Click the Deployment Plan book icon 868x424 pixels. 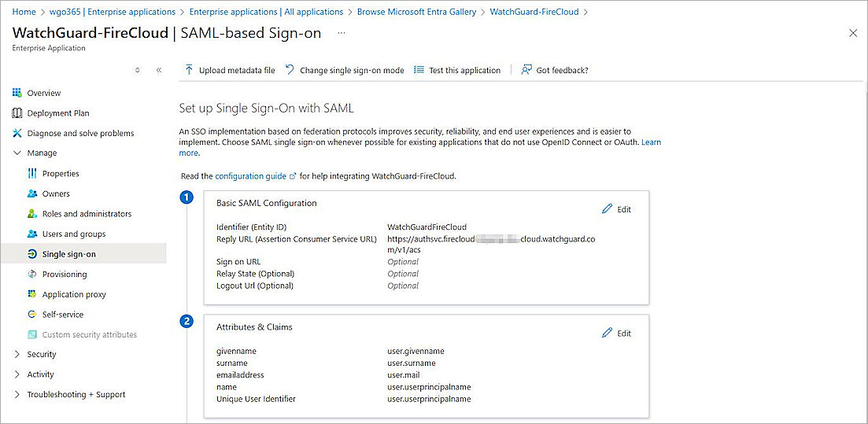pos(17,113)
